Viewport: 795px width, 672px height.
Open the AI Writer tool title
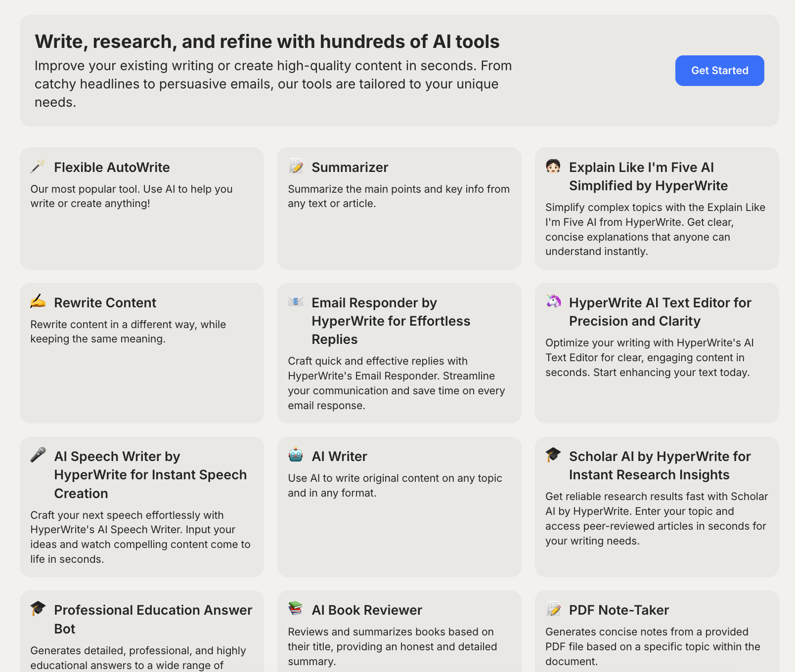(340, 457)
